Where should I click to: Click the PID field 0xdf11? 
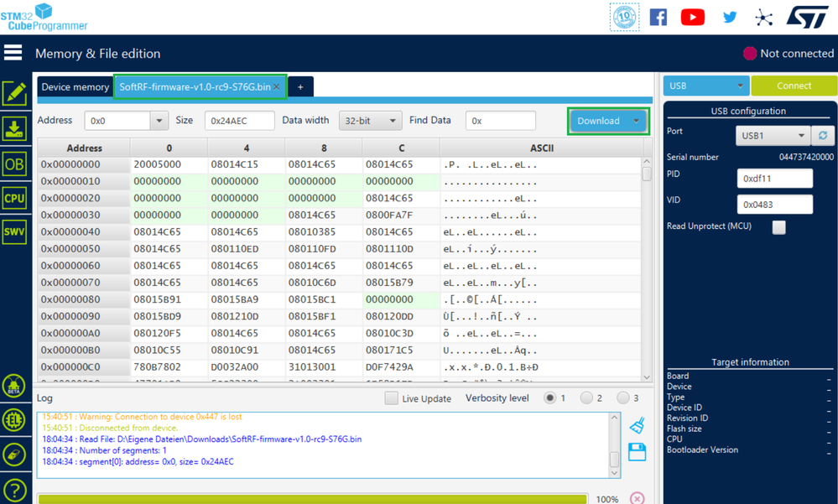tap(775, 179)
